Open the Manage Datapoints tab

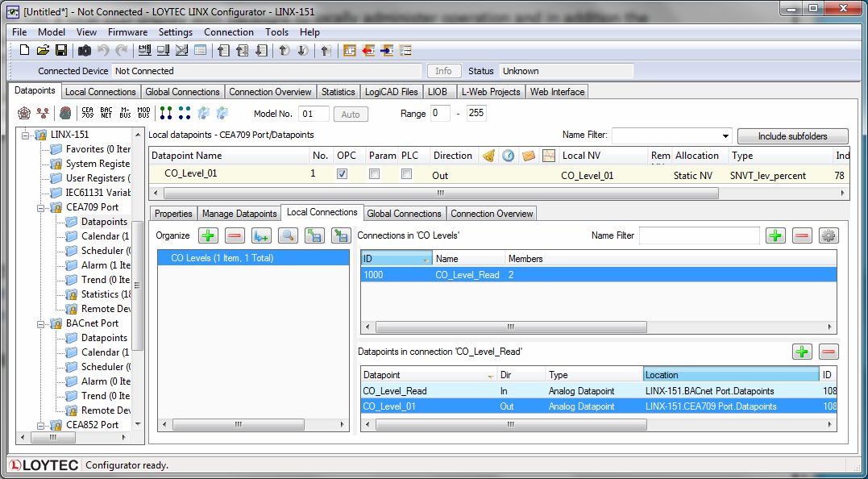pyautogui.click(x=239, y=214)
